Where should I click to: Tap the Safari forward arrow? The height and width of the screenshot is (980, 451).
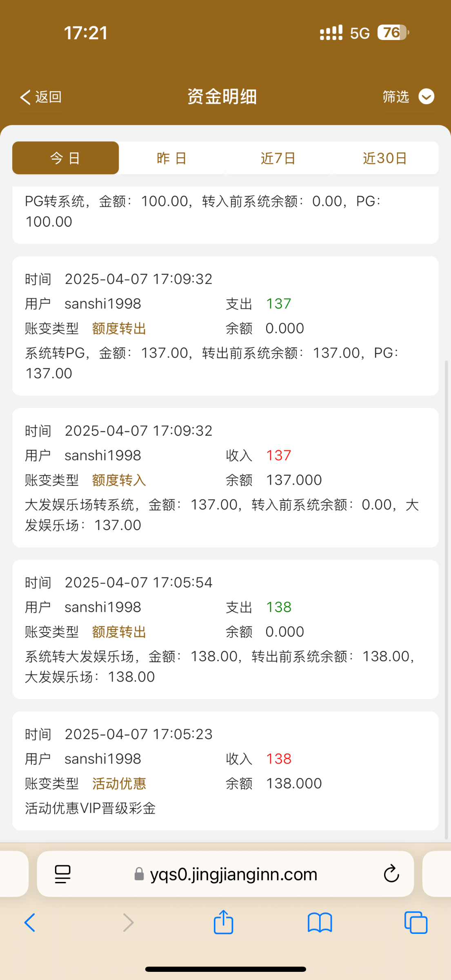pyautogui.click(x=128, y=922)
